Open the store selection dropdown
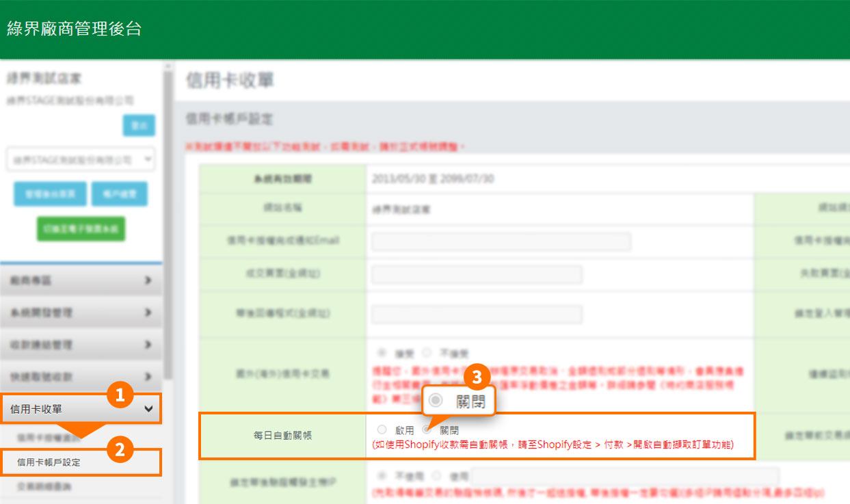Screen dimensions: 850x504 coord(79,158)
